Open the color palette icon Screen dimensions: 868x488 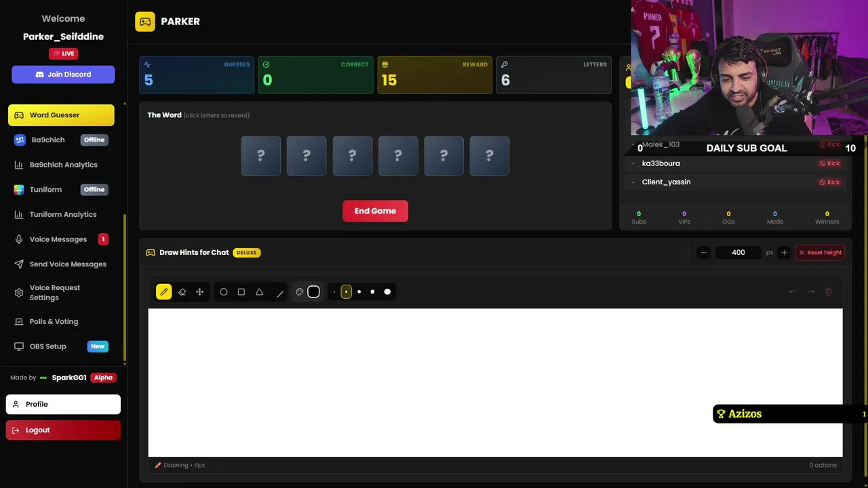[299, 292]
